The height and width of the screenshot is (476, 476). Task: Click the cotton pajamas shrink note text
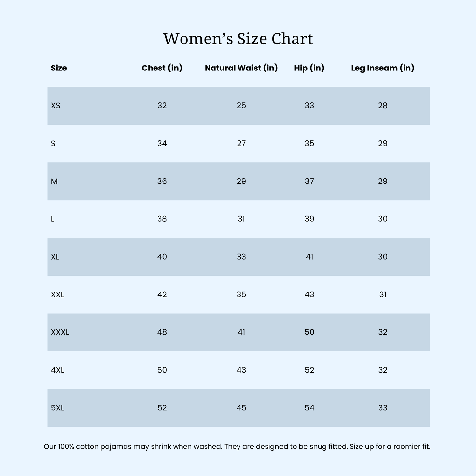pyautogui.click(x=237, y=447)
